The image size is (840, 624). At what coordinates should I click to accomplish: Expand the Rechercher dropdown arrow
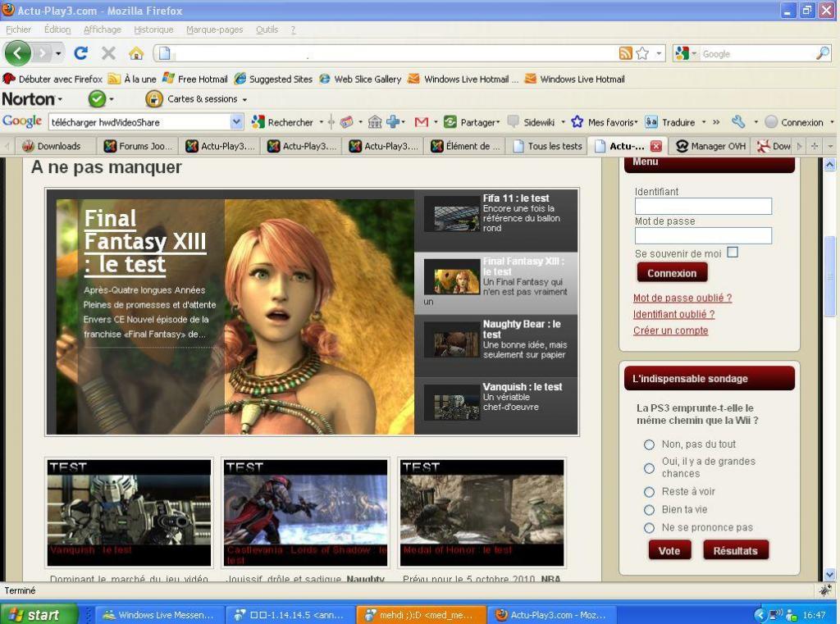click(322, 123)
